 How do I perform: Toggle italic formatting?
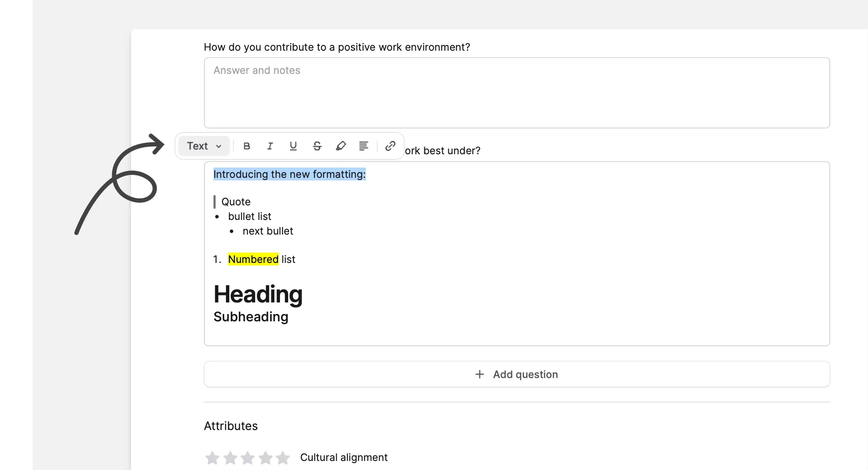click(x=270, y=146)
